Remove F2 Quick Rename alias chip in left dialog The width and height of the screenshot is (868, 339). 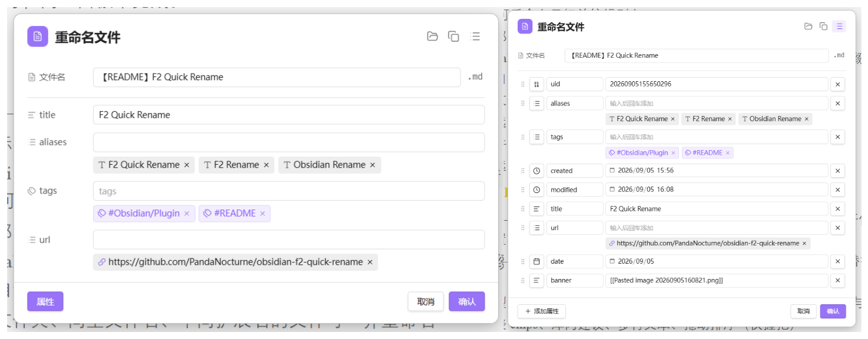coord(187,165)
